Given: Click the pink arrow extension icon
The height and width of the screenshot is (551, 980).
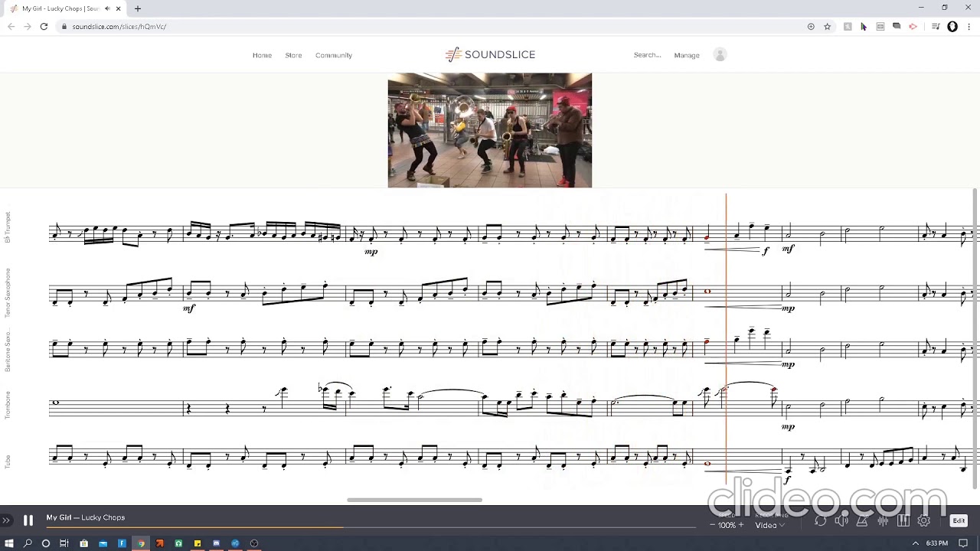Looking at the screenshot, I should point(913,27).
